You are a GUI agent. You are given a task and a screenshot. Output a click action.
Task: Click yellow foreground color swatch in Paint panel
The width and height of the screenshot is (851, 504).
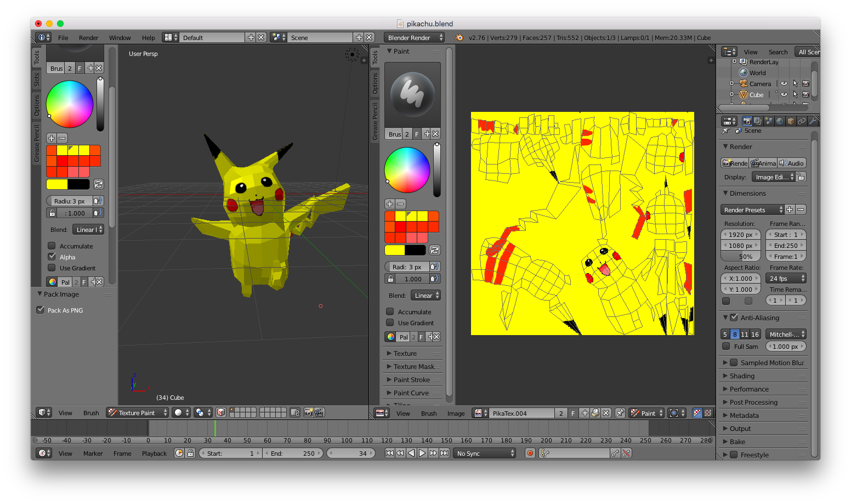pos(395,250)
